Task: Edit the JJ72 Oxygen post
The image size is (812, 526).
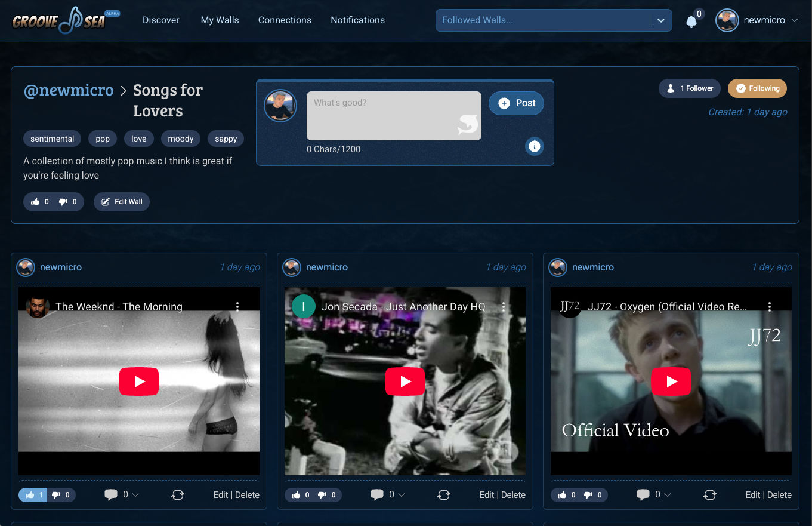Action: (x=753, y=495)
